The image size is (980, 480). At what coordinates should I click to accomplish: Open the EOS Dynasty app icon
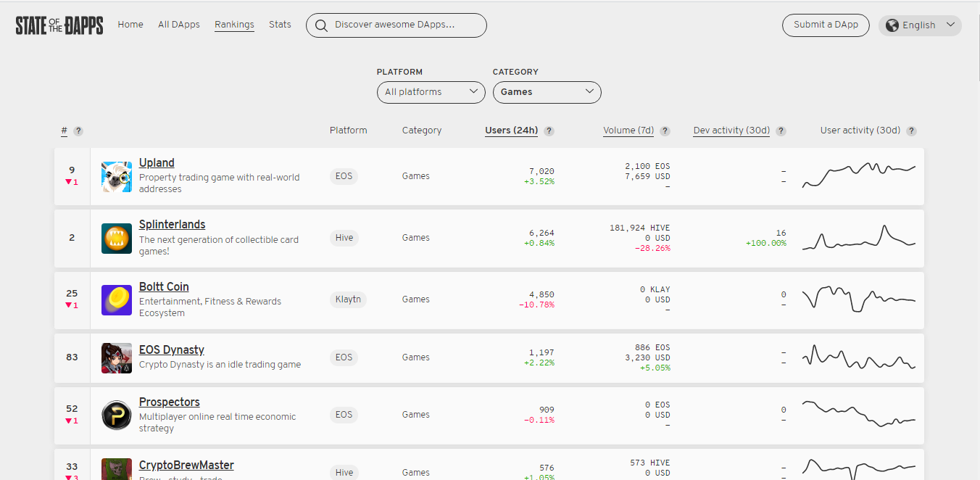(117, 358)
